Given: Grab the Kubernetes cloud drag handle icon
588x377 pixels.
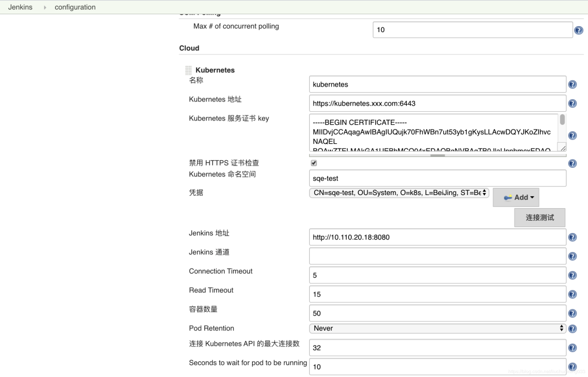Looking at the screenshot, I should tap(188, 70).
